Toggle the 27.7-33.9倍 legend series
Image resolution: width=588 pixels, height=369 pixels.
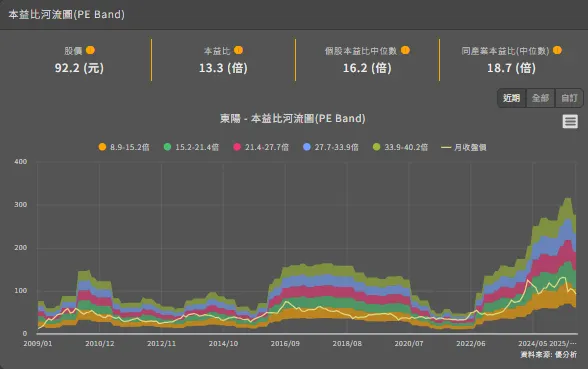[x=331, y=147]
